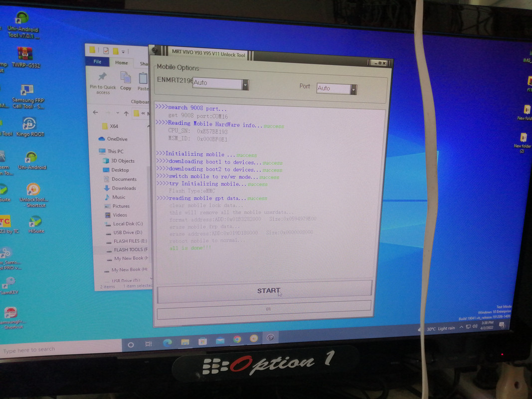The width and height of the screenshot is (532, 399).
Task: Go up one folder level in Explorer
Action: pos(126,113)
